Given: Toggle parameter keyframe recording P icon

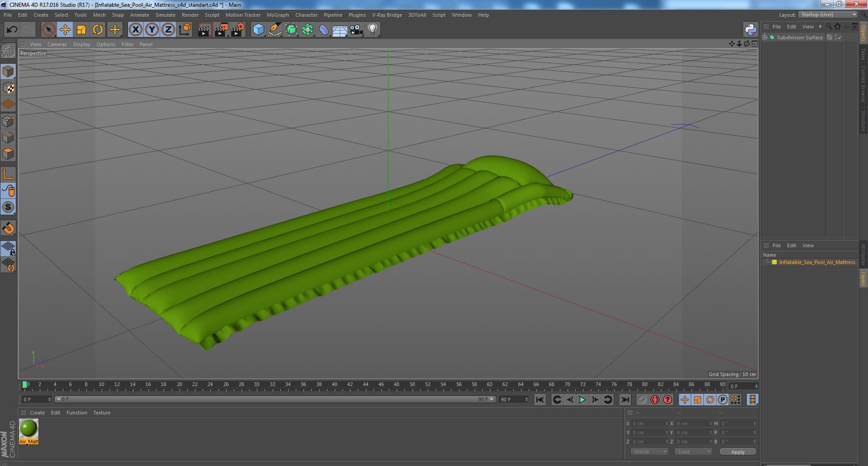Looking at the screenshot, I should [x=723, y=400].
